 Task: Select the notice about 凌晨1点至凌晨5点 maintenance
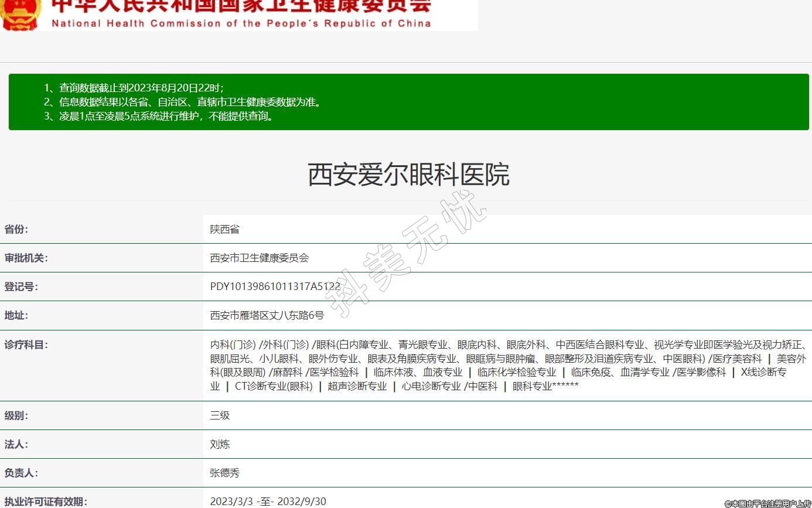159,116
